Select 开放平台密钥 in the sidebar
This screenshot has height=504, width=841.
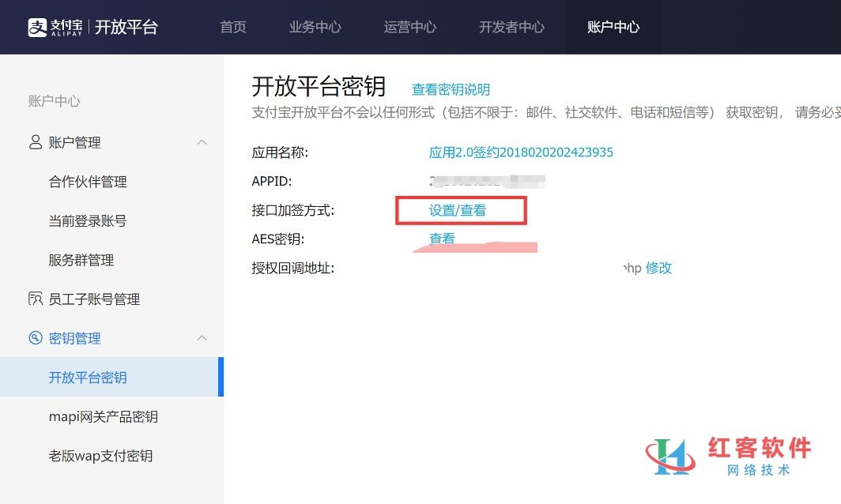(111, 377)
